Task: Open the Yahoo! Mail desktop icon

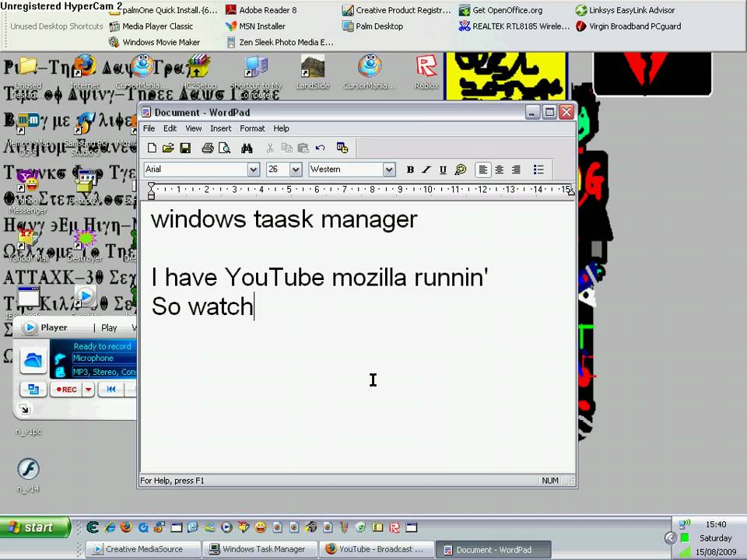Action: [28, 245]
